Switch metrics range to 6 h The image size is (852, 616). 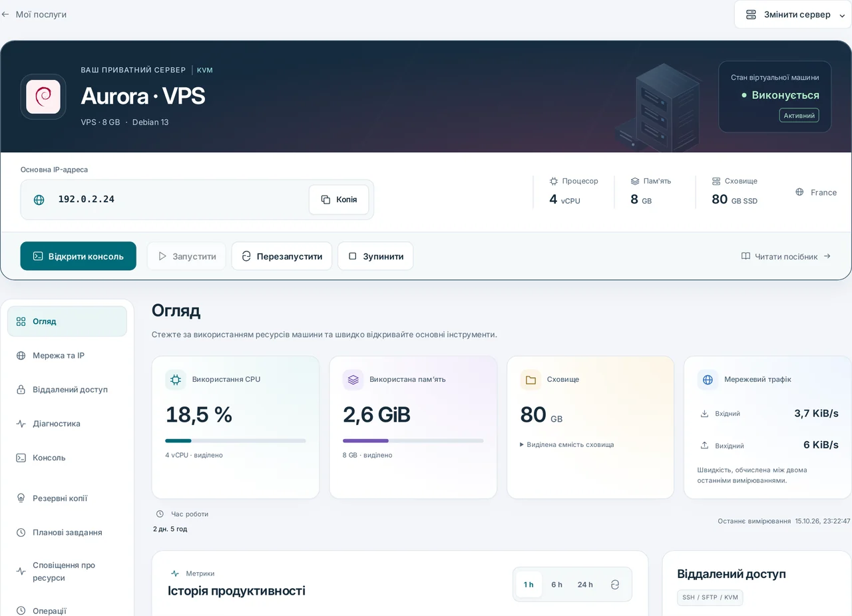point(556,585)
